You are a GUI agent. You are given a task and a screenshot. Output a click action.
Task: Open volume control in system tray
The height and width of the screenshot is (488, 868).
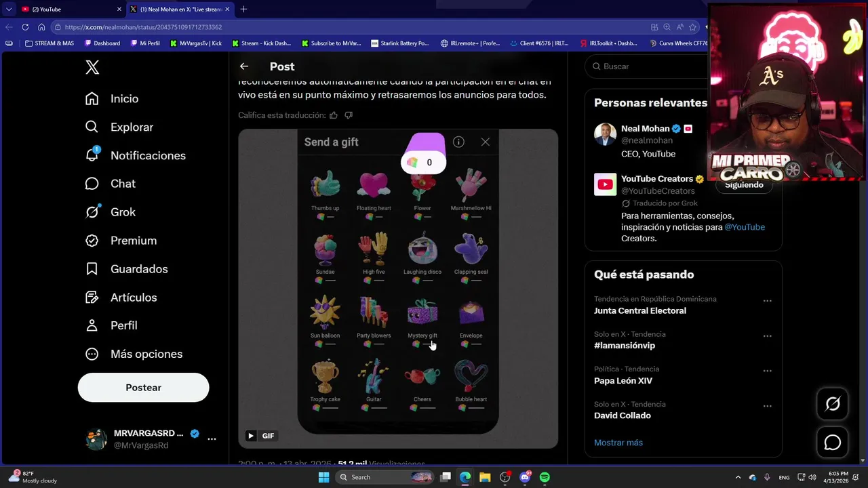coord(812,477)
